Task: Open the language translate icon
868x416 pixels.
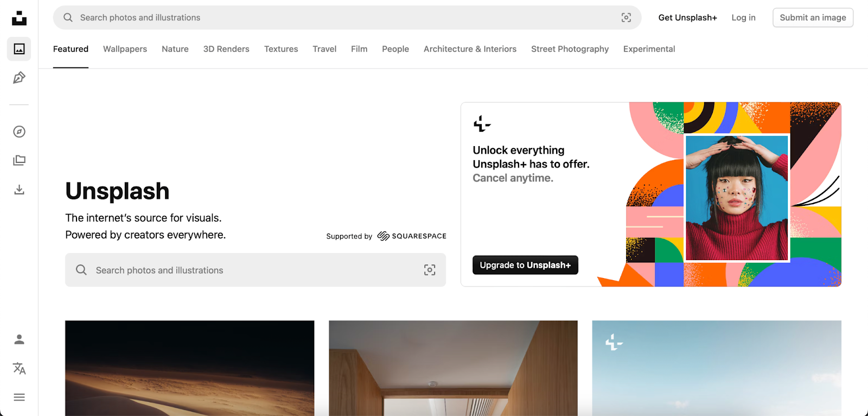Action: click(x=19, y=368)
